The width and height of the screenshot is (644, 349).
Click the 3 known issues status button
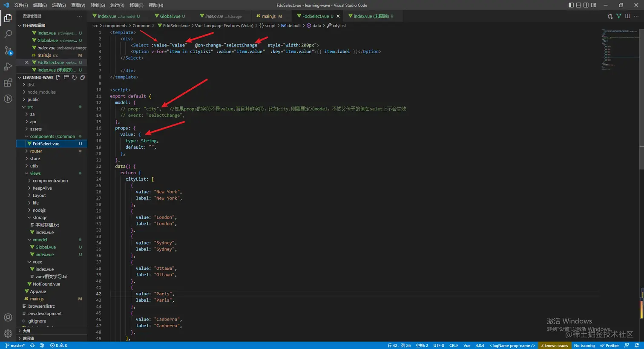click(x=555, y=346)
